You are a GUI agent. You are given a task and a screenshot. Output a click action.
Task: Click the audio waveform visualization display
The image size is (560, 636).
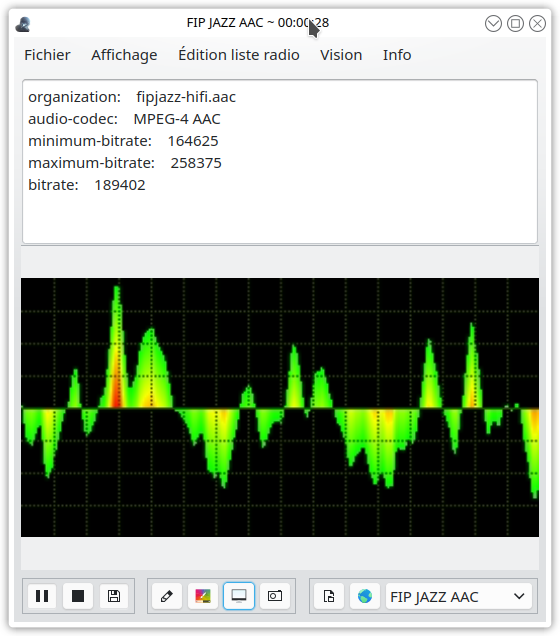(280, 407)
